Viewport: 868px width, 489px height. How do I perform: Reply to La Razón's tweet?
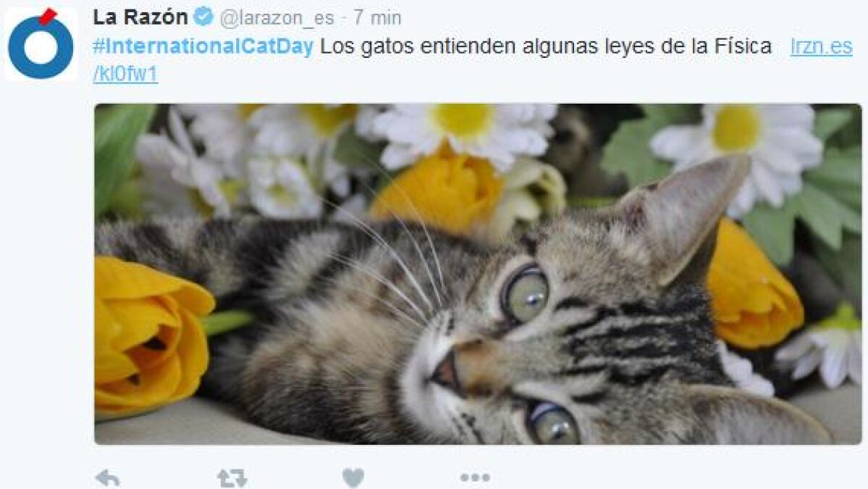pos(108,477)
